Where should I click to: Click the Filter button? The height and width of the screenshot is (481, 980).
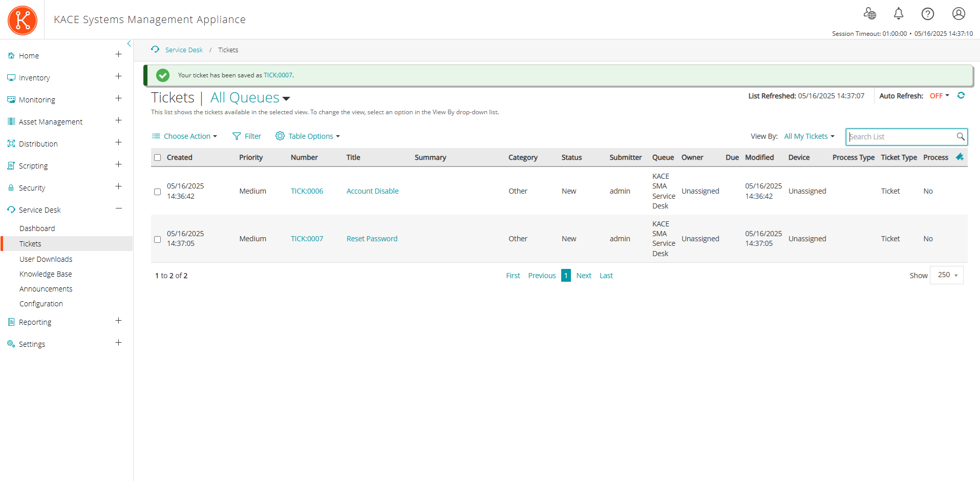tap(247, 136)
